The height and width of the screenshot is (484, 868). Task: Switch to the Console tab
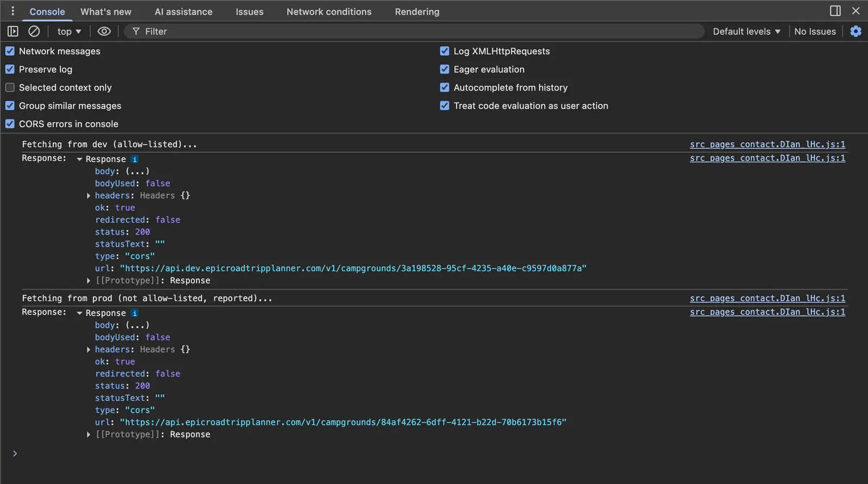tap(47, 11)
